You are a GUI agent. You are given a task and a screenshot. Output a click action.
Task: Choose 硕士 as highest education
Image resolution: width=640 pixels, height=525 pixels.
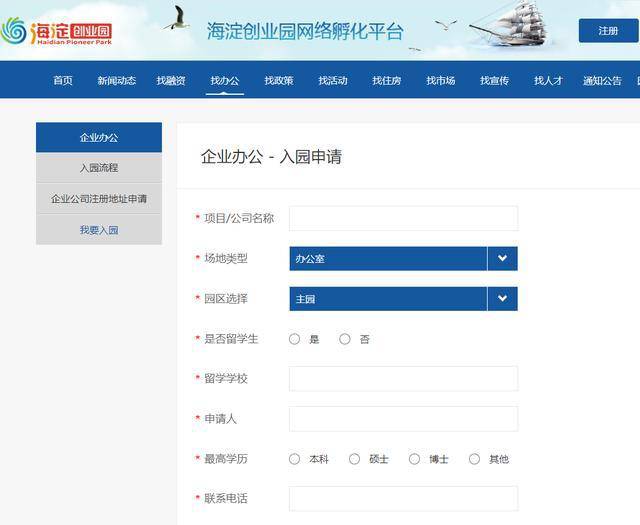tap(355, 459)
